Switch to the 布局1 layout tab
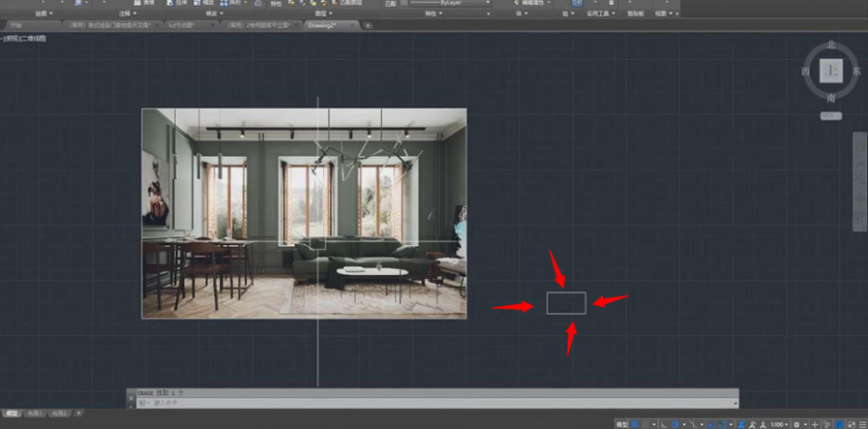The width and height of the screenshot is (868, 429). tap(35, 414)
